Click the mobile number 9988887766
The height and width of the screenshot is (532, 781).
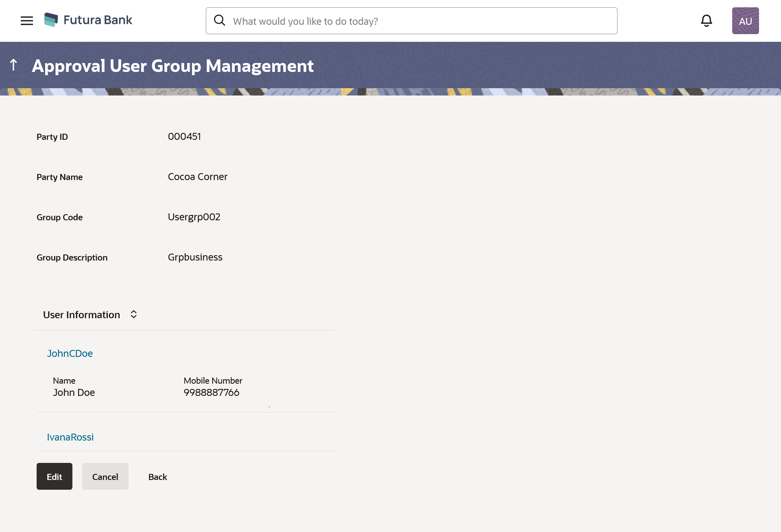click(x=212, y=393)
